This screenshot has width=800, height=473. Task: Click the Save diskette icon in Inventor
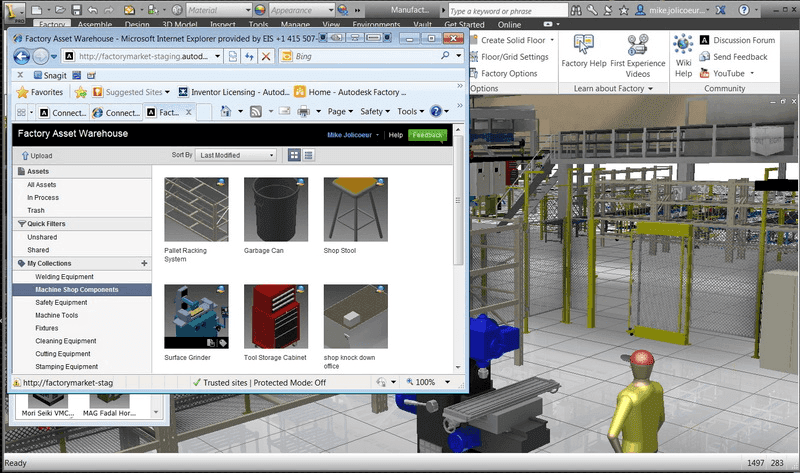77,10
